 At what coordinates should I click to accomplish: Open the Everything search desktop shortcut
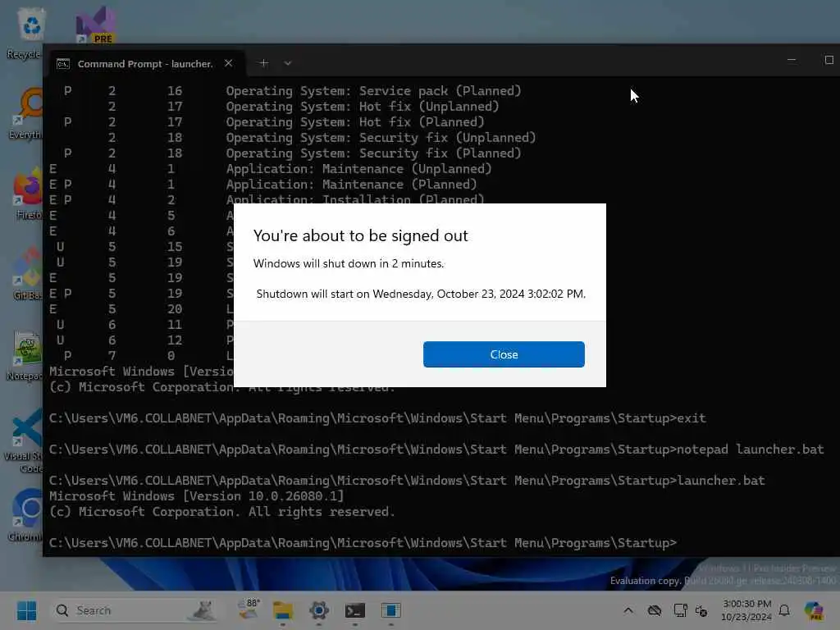point(25,113)
